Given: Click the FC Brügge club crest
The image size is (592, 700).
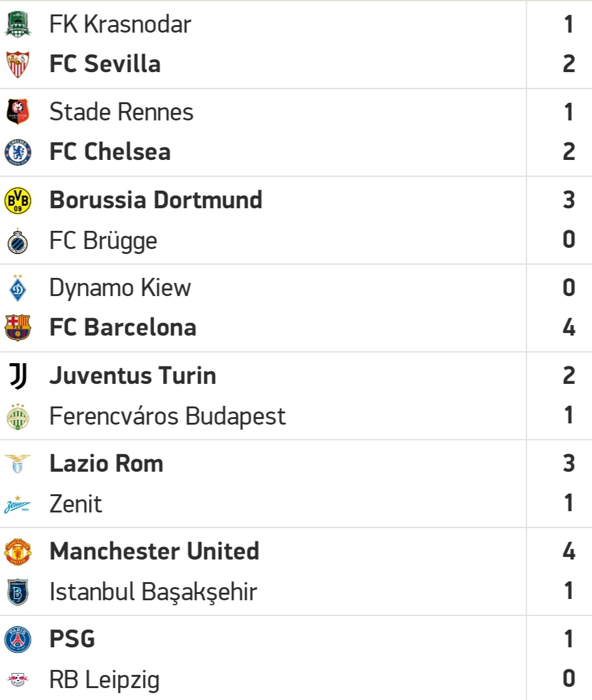Looking at the screenshot, I should pos(18,241).
